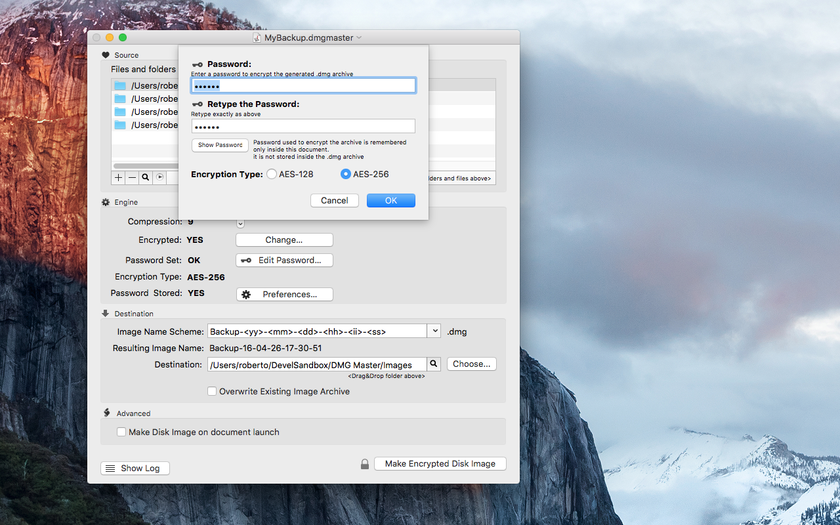Expand the Image Name Scheme dropdown
This screenshot has height=525, width=840.
[x=434, y=331]
